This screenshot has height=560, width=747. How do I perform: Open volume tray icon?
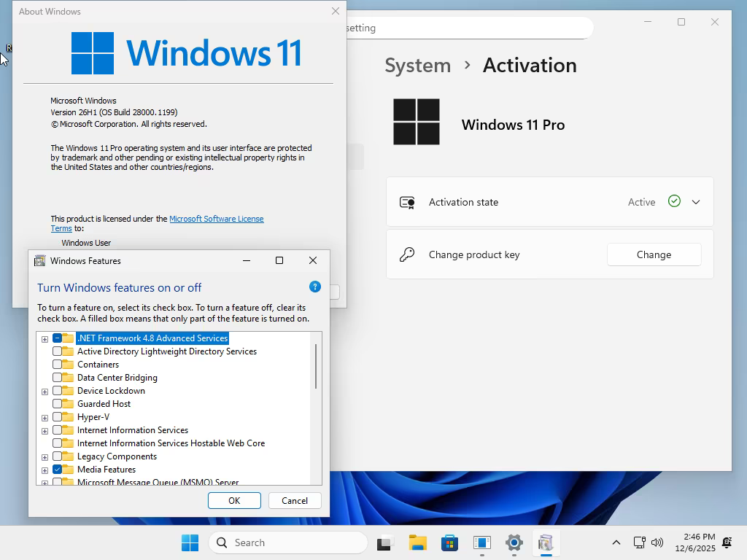coord(657,542)
